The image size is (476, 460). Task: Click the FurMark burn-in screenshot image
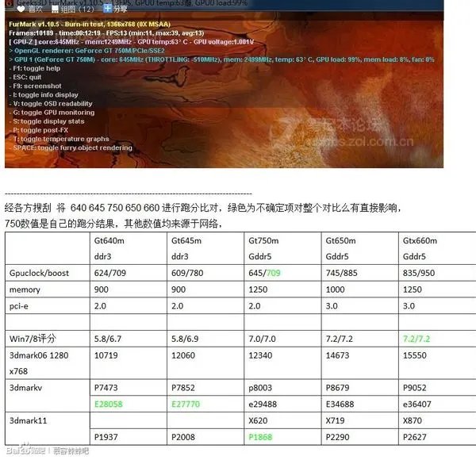click(224, 84)
